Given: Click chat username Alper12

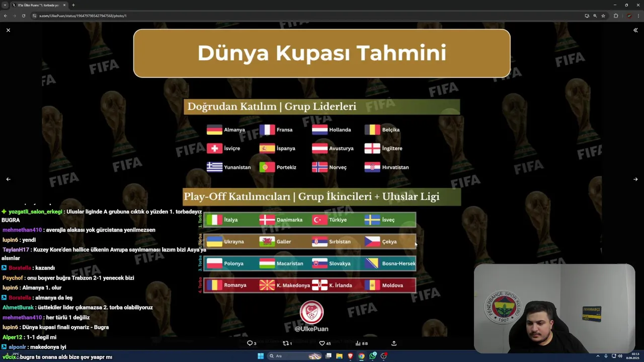Looking at the screenshot, I should [12, 337].
